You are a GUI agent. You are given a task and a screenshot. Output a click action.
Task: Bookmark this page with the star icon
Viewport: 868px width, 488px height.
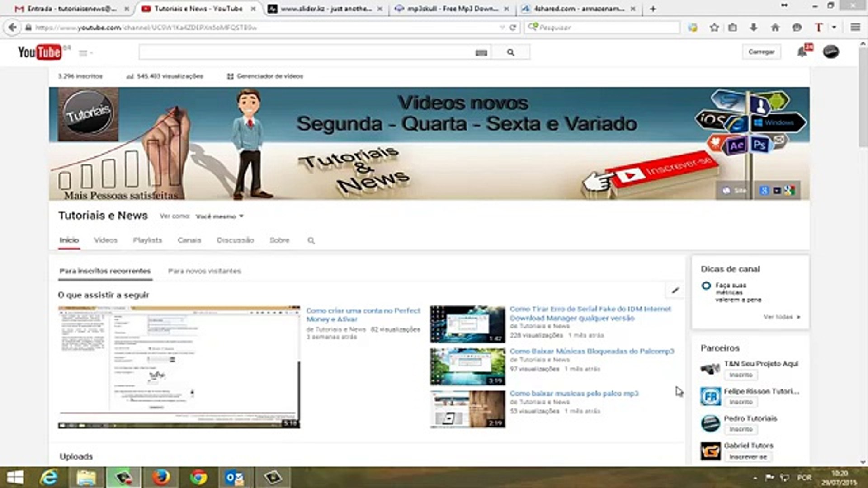point(714,28)
